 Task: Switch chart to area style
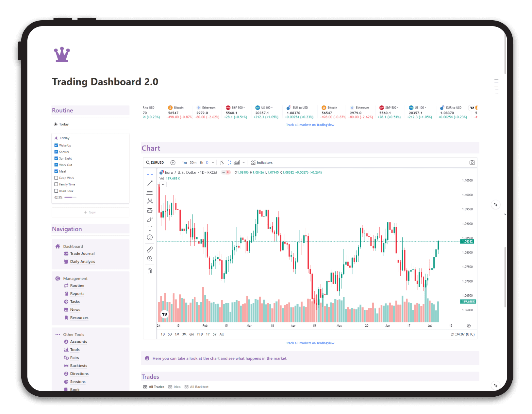[237, 163]
